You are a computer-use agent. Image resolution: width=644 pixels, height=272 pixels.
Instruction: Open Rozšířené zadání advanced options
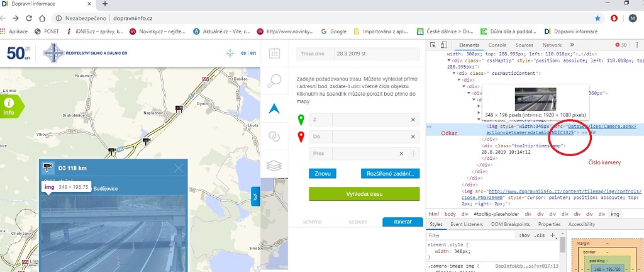point(390,173)
